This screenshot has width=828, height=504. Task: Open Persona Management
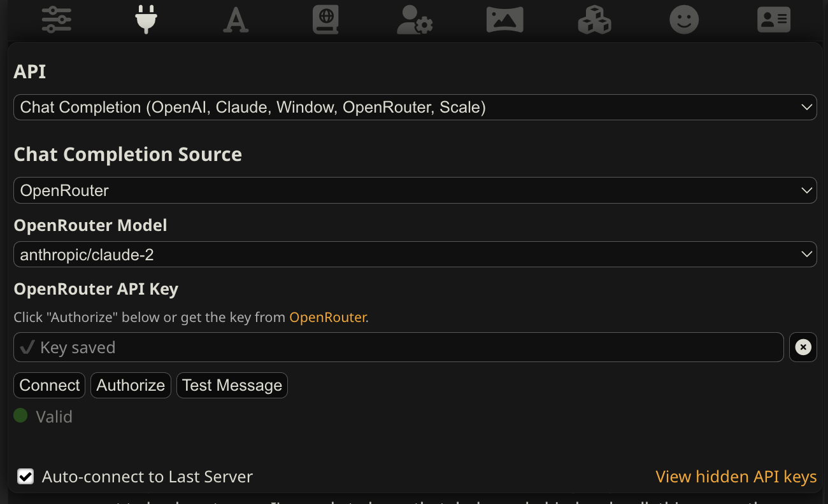click(773, 20)
